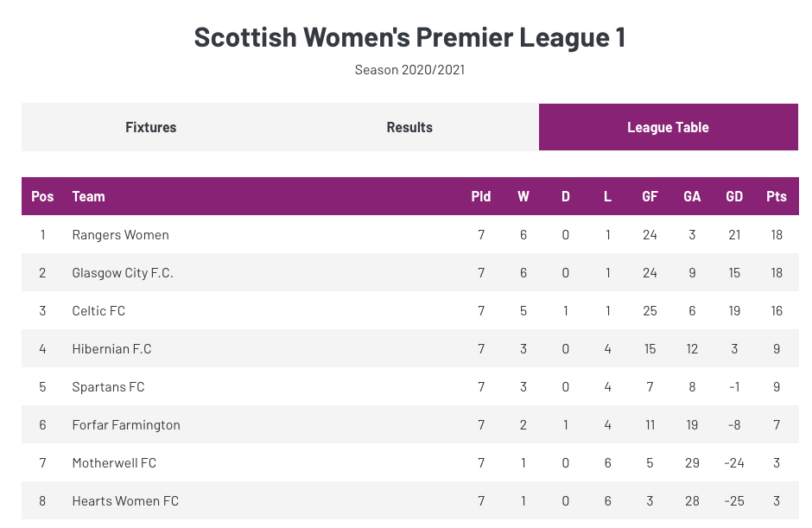Image resolution: width=812 pixels, height=528 pixels.
Task: Switch to the Results tab
Action: coord(409,127)
